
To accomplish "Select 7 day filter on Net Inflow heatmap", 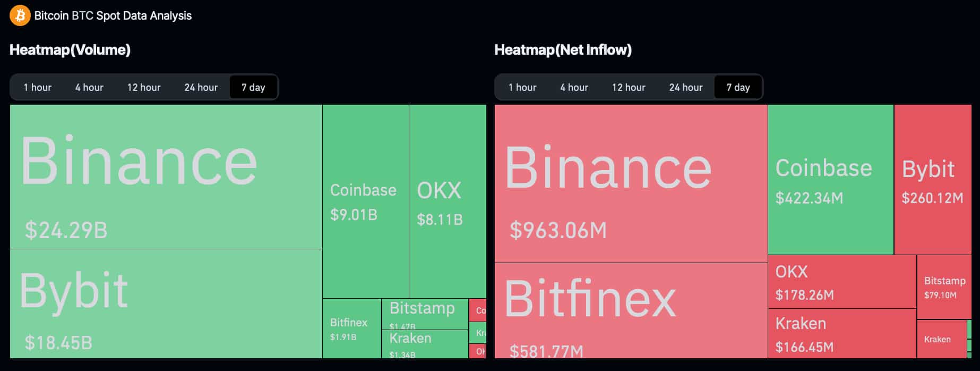I will [x=738, y=87].
